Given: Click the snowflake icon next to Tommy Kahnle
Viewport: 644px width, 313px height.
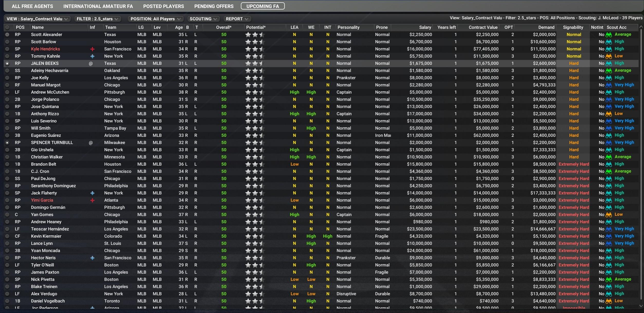Looking at the screenshot, I should click(x=92, y=56).
